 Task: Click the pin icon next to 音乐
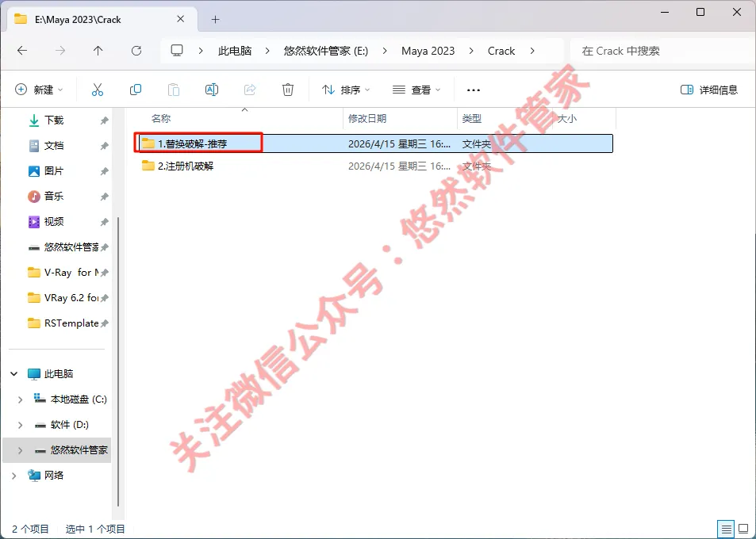click(x=104, y=197)
